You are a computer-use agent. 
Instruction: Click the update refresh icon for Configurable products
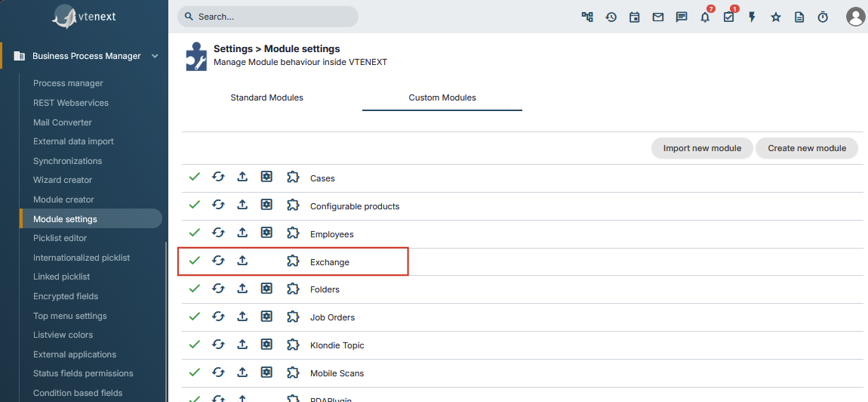coord(218,205)
